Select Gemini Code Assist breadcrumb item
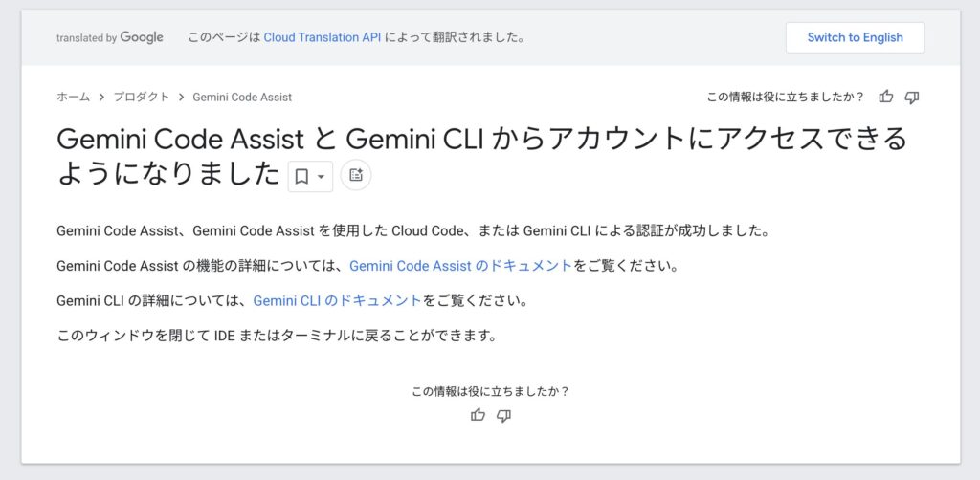 click(x=242, y=97)
